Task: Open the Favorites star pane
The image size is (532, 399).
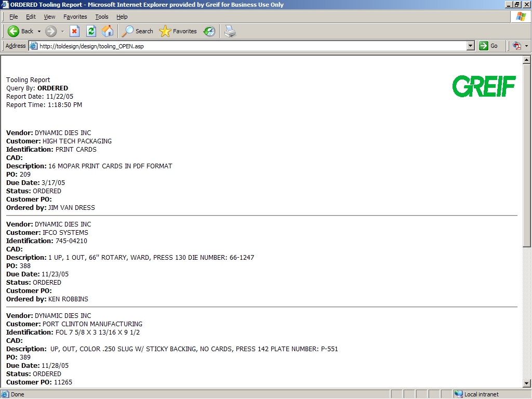Action: [178, 31]
